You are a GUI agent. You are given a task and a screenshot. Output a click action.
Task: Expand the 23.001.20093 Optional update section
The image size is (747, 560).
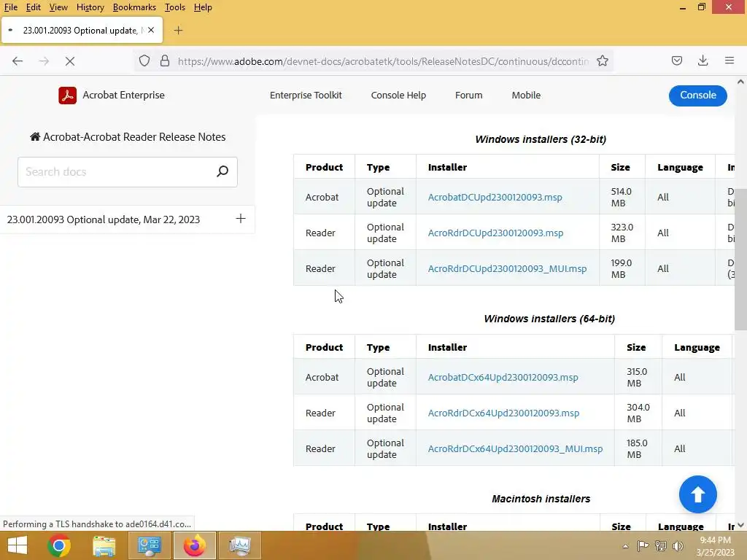[241, 219]
